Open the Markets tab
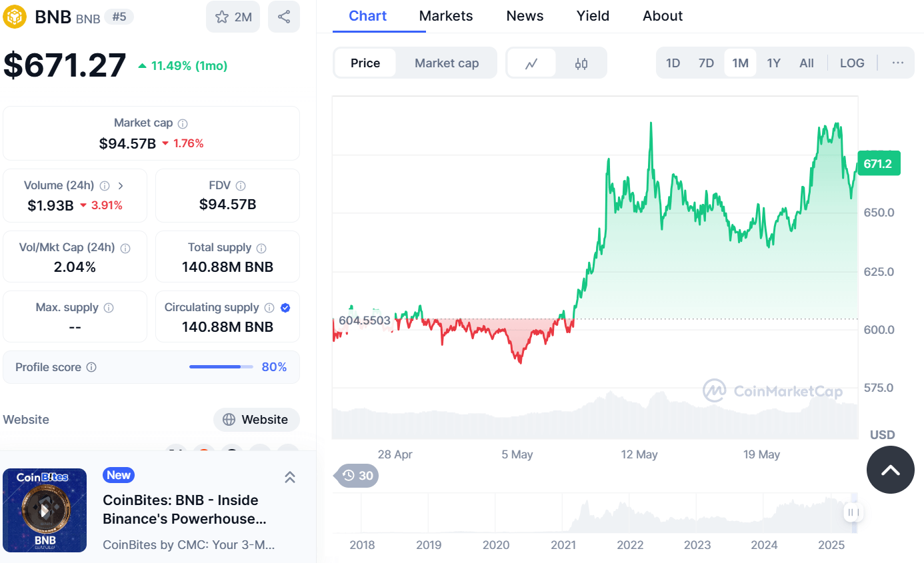Image resolution: width=924 pixels, height=563 pixels. (x=446, y=16)
